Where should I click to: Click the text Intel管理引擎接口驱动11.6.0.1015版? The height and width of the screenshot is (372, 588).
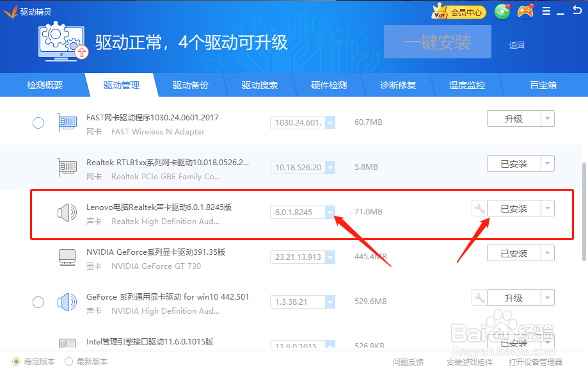point(150,342)
